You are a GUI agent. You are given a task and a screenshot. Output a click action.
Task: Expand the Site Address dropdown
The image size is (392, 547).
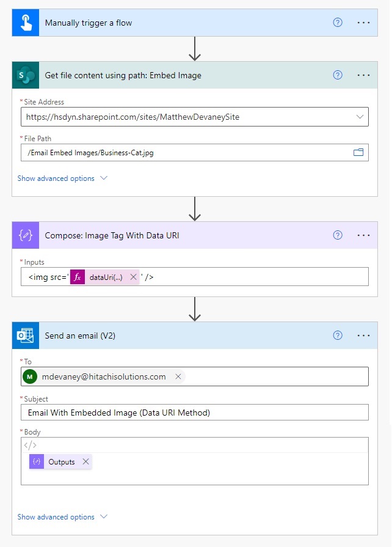[x=361, y=117]
